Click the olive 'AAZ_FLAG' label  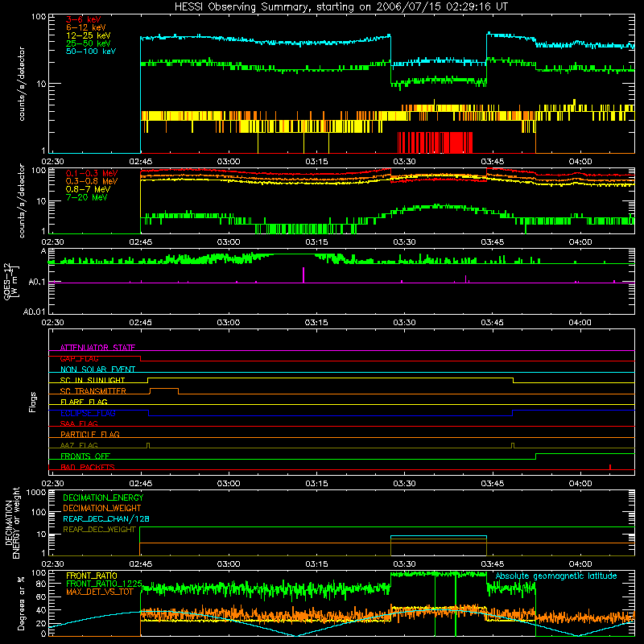[79, 445]
